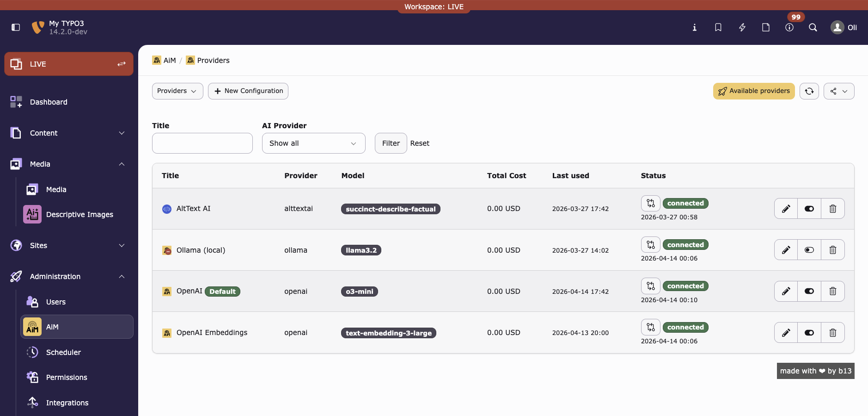The width and height of the screenshot is (868, 416).
Task: Open the bookmarks icon in top bar
Action: (x=718, y=27)
